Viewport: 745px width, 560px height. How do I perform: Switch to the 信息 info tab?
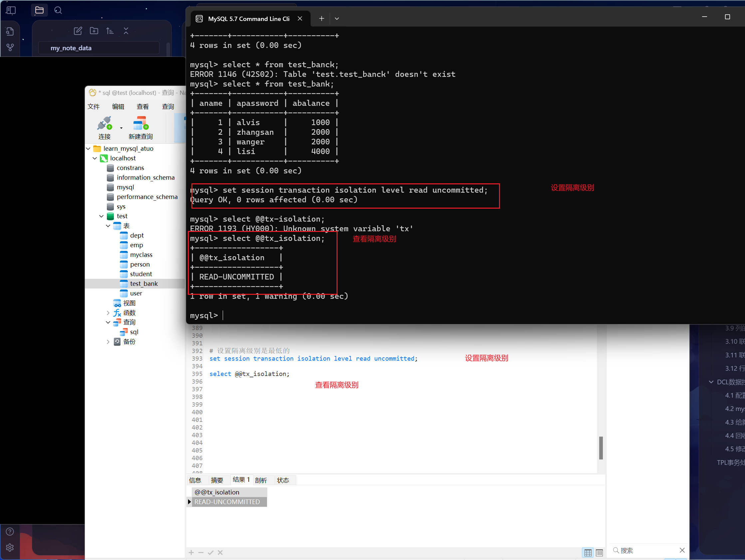[x=195, y=480]
